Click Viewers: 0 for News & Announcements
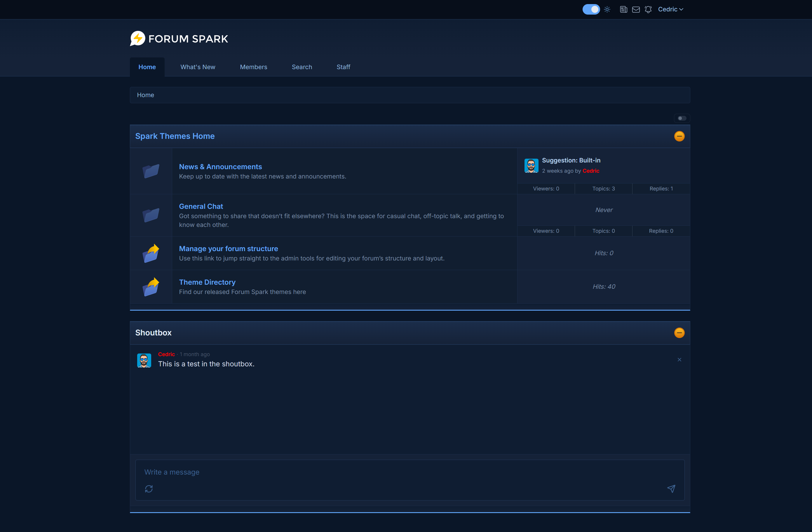 (546, 189)
